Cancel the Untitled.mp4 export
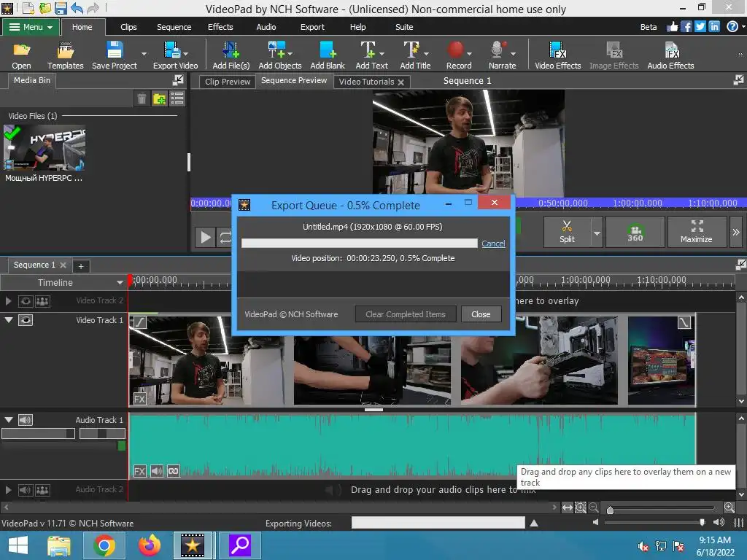The width and height of the screenshot is (747, 560). point(493,244)
